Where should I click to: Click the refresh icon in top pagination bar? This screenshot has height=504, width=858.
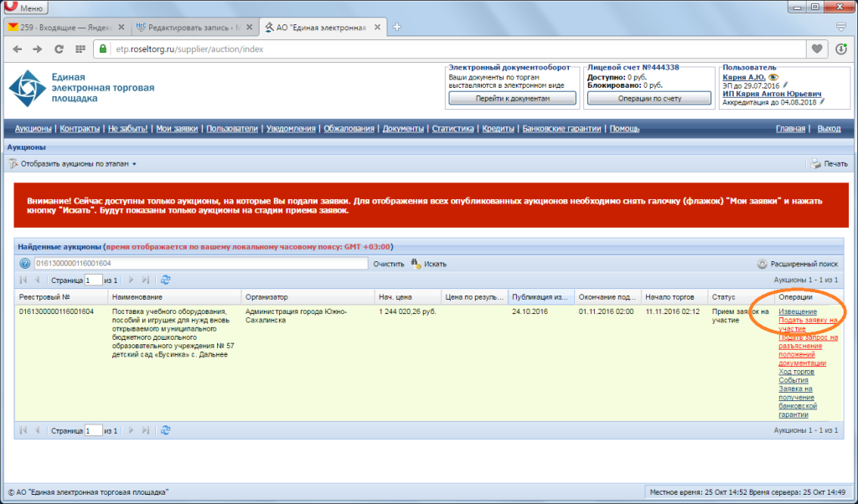[x=165, y=280]
